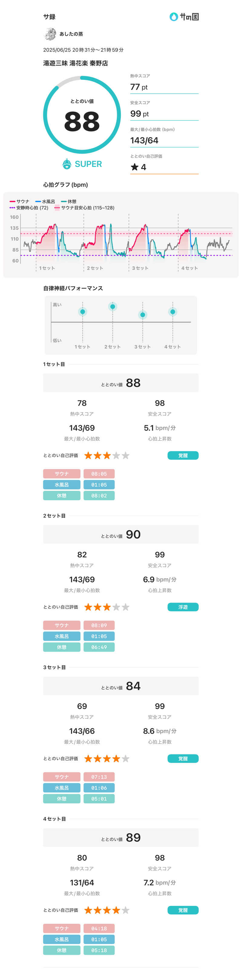Click fourth star in set 3 rating

(x=116, y=759)
